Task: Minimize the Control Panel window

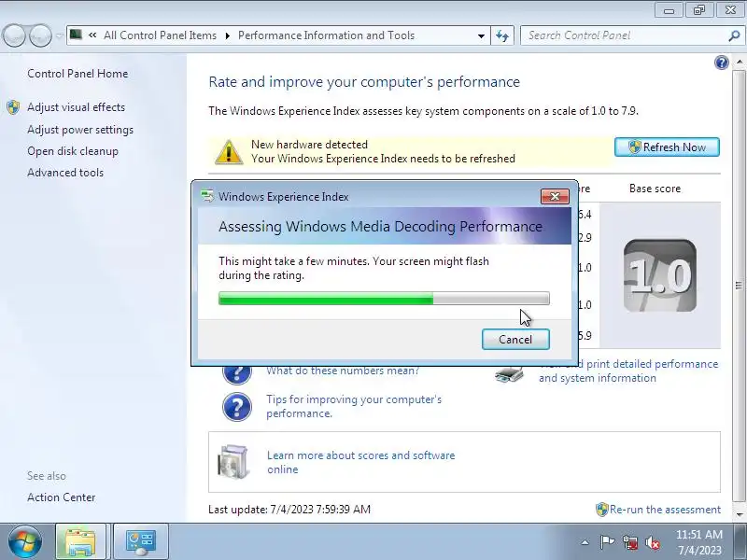Action: point(669,10)
